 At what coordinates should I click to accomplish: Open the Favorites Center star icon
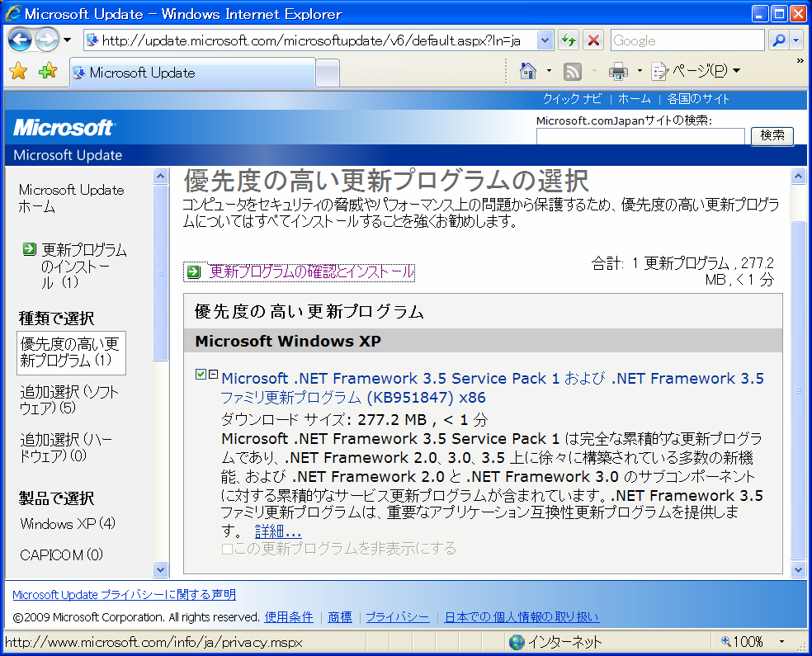19,72
